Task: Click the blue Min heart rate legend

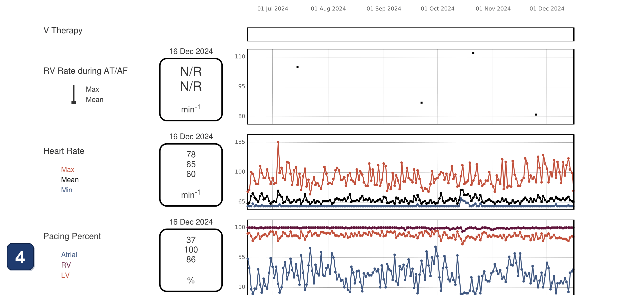Action: (x=66, y=190)
